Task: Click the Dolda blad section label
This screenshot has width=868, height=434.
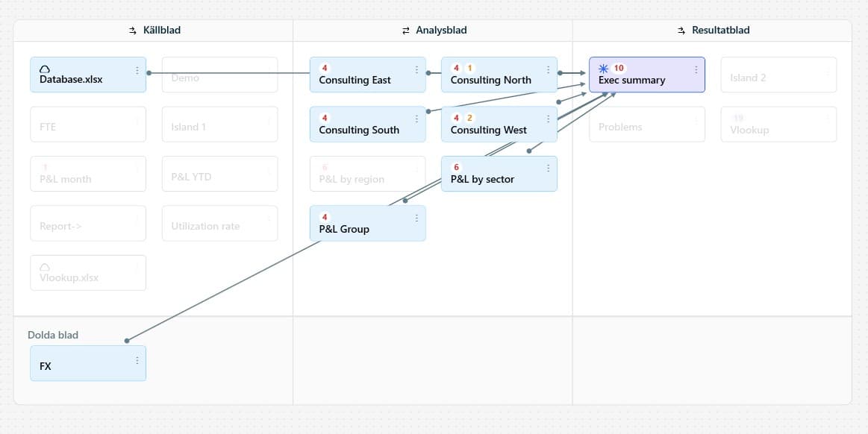Action: pos(53,335)
